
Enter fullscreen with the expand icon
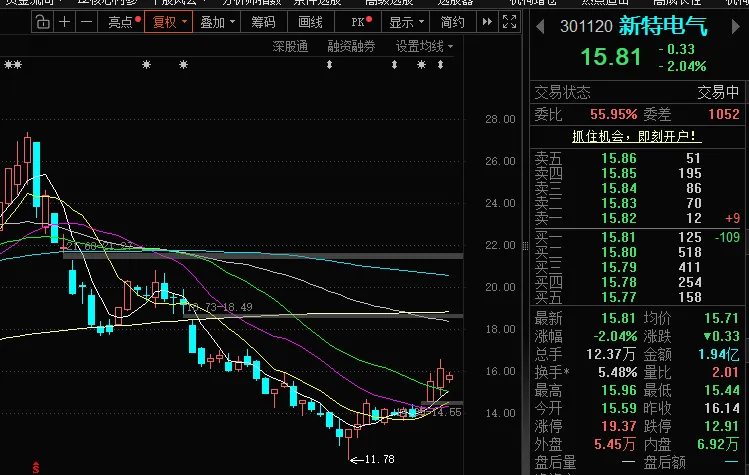point(509,22)
